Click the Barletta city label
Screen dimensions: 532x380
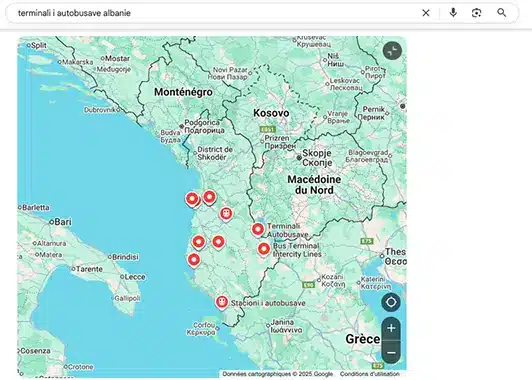tap(36, 207)
